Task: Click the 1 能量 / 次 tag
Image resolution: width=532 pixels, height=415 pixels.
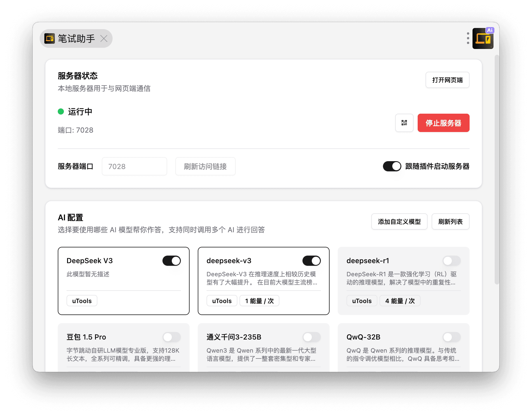Action: [x=259, y=301]
